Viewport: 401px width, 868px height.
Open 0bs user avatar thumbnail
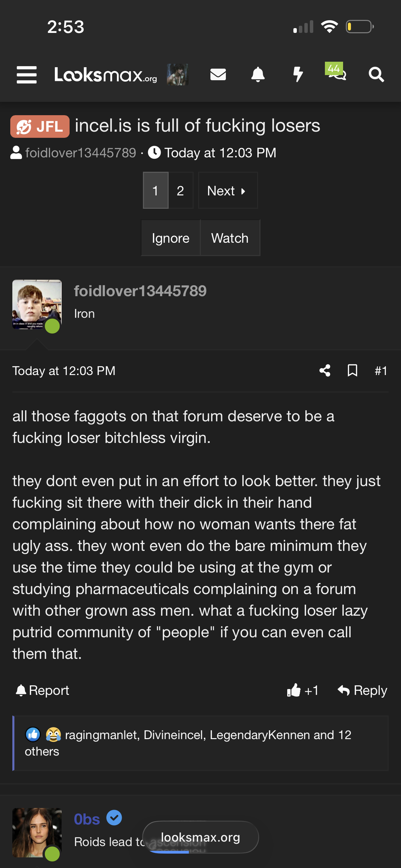tap(37, 833)
